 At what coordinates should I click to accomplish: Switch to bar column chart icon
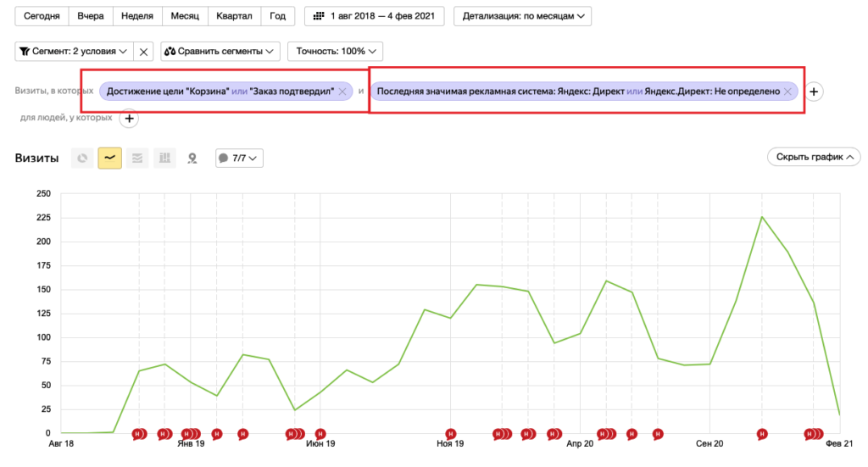click(165, 158)
